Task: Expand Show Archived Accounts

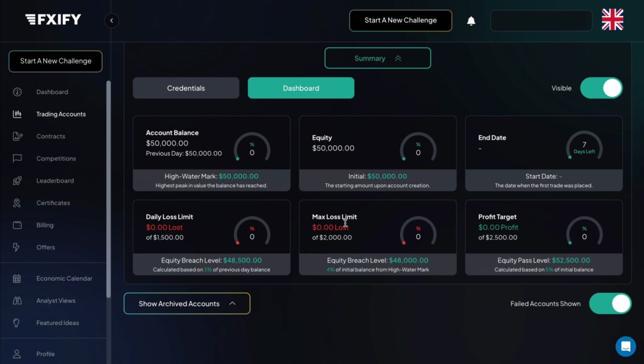Action: [x=187, y=304]
